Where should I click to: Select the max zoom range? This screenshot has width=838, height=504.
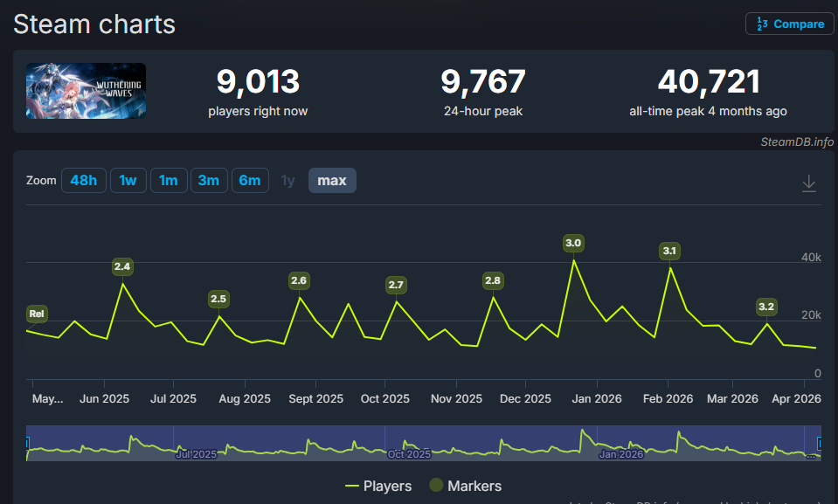pos(332,181)
